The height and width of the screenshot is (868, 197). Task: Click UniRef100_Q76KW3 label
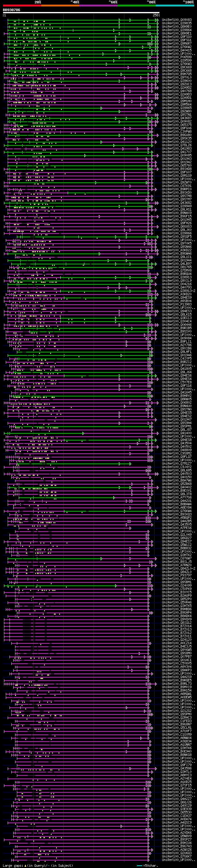177,64
